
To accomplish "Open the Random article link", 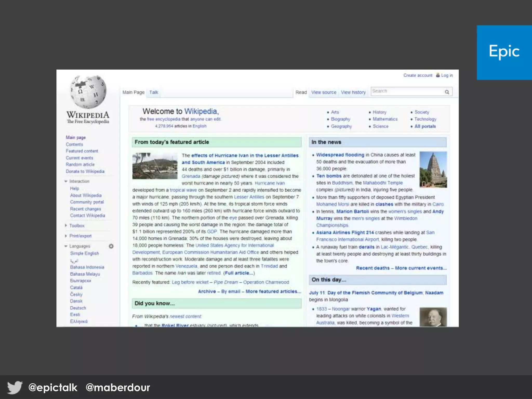I will [80, 164].
